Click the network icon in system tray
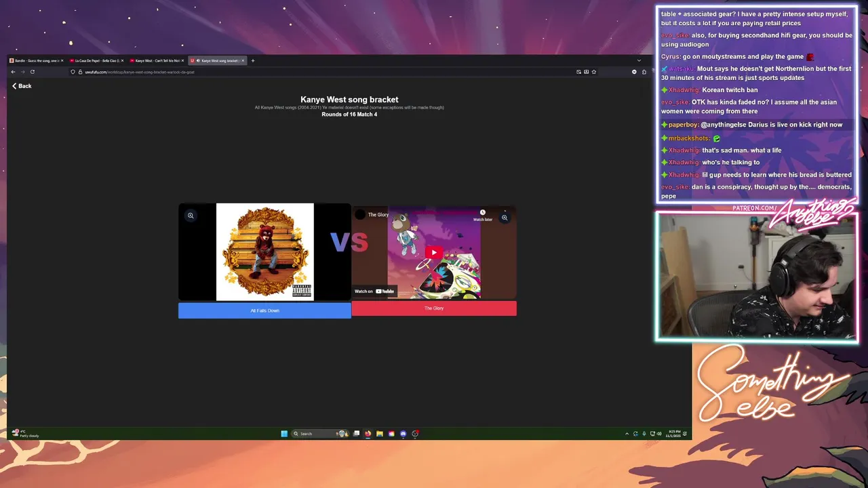The image size is (868, 488). pos(652,434)
